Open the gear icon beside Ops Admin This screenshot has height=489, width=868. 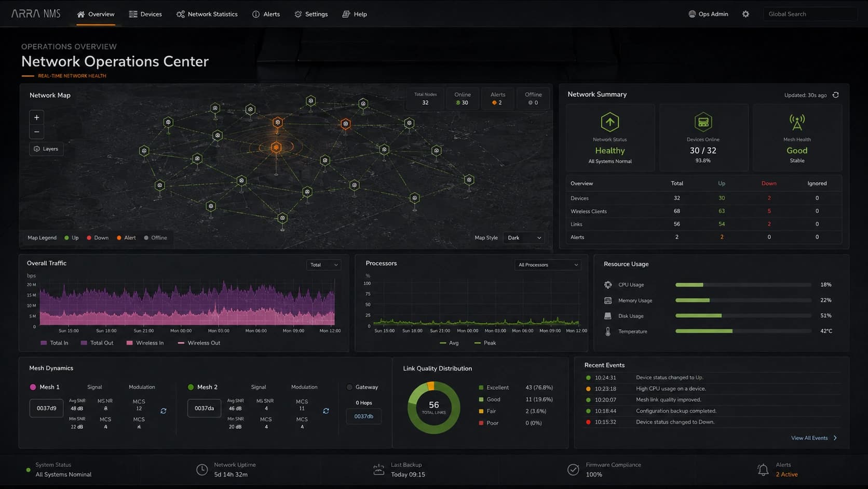pos(745,14)
